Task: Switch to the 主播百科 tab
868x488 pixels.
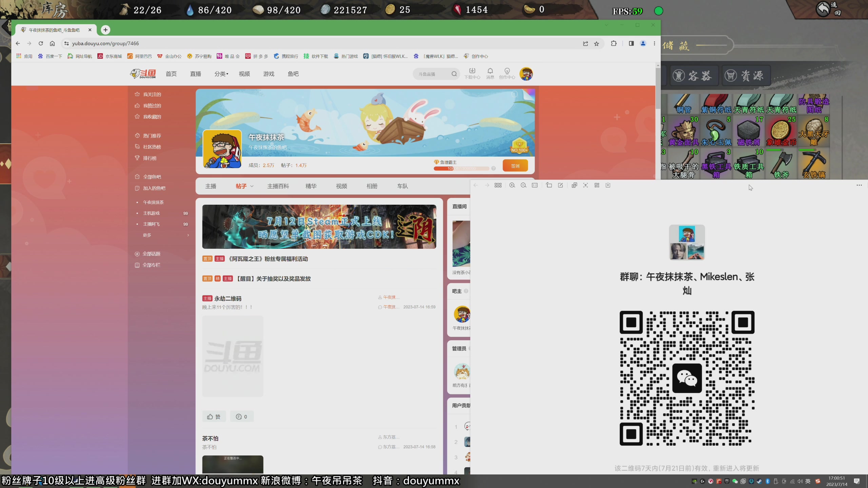Action: point(278,186)
